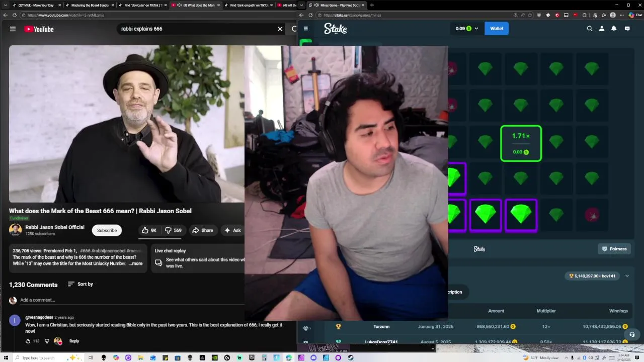The width and height of the screenshot is (644, 362).
Task: Open Stake live support headset icon
Action: pyautogui.click(x=632, y=334)
